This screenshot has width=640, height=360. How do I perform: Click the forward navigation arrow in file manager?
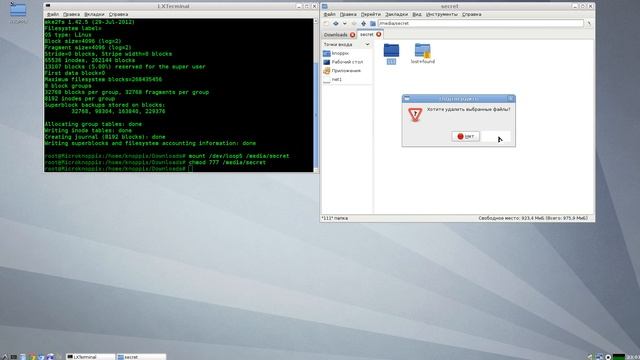[354, 24]
